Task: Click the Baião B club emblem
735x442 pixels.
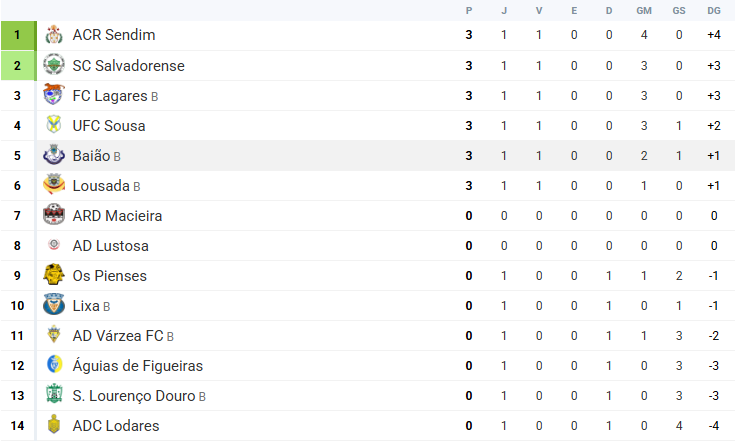Action: point(54,155)
